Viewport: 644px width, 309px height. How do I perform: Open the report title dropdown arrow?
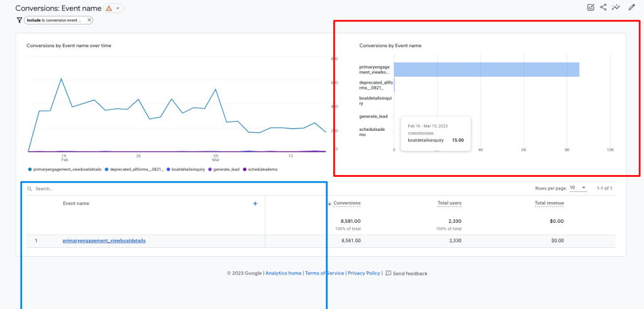pyautogui.click(x=119, y=8)
